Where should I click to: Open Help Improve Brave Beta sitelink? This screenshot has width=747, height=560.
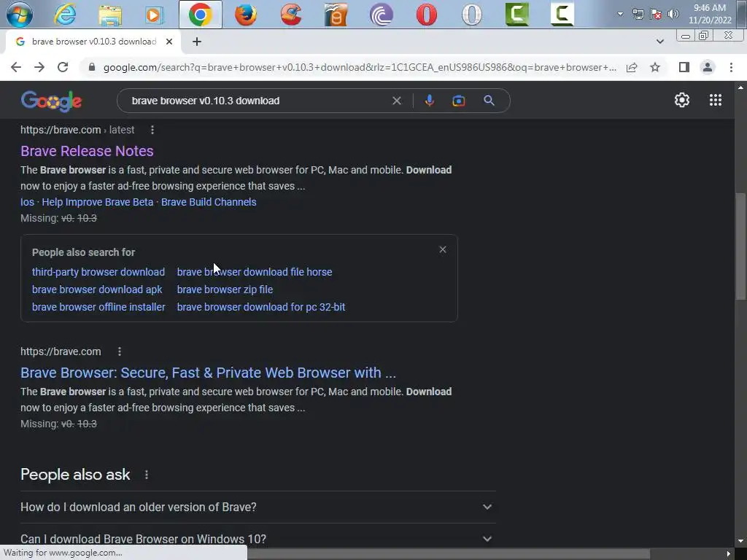click(98, 202)
